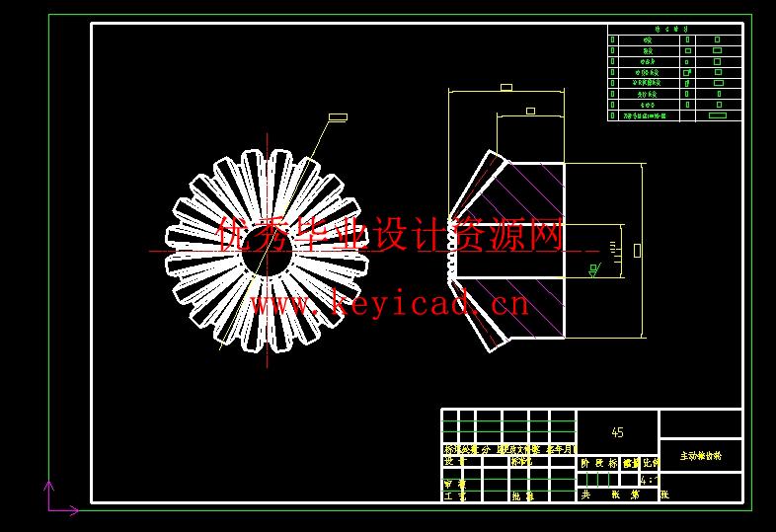Click the 批准 label in the title block
Viewport: 776px width, 532px height.
pyautogui.click(x=522, y=496)
